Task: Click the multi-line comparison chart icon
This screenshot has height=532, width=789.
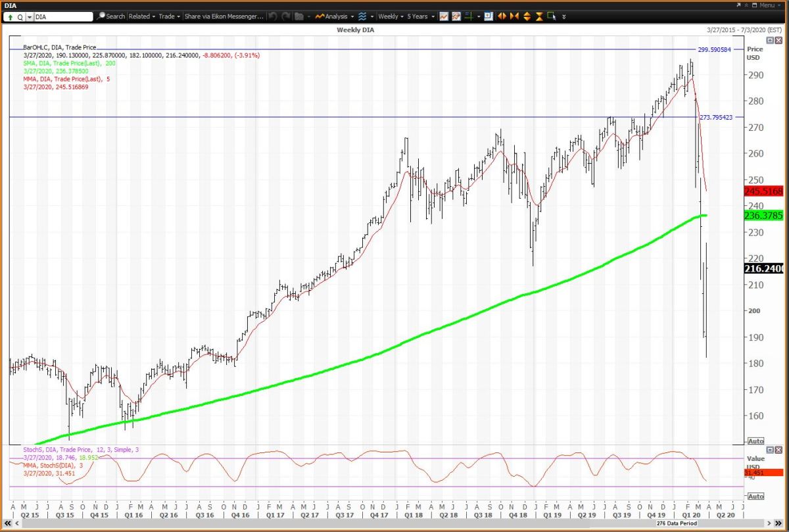Action: point(456,16)
